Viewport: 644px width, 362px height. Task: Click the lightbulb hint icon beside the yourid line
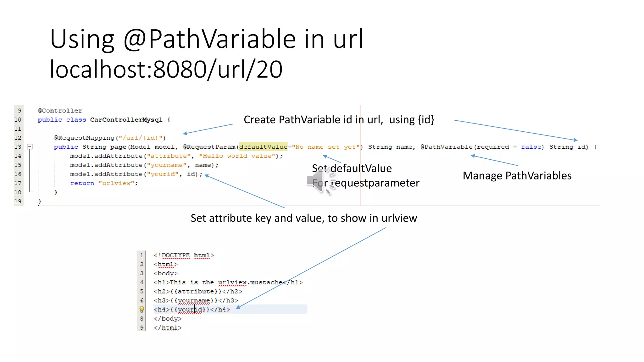click(x=142, y=310)
